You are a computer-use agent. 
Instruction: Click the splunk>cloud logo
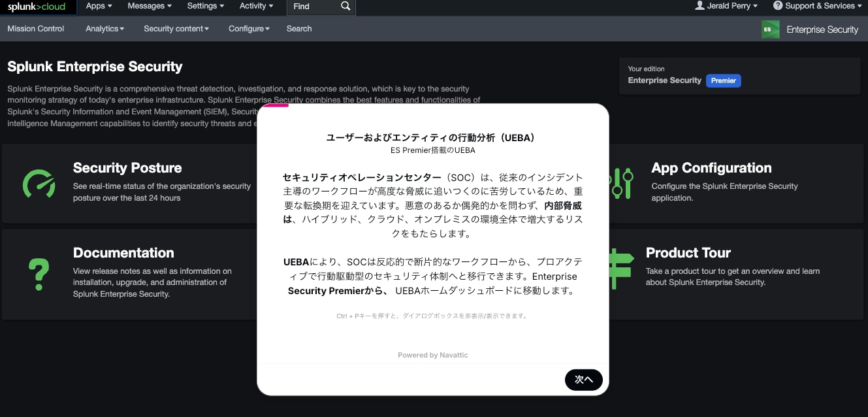tap(36, 7)
